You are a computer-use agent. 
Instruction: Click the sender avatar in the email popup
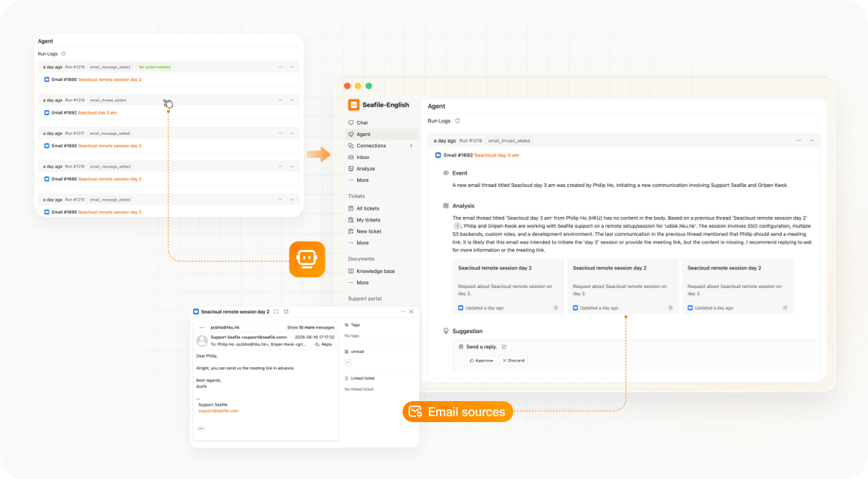[202, 341]
